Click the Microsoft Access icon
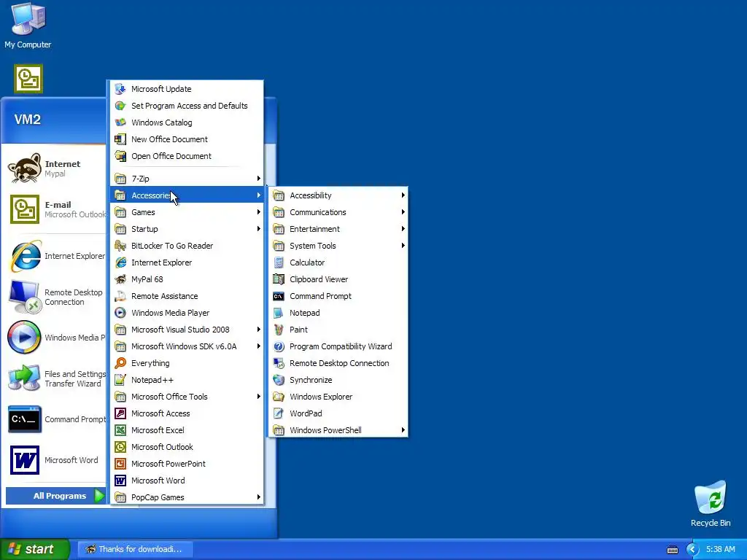The height and width of the screenshot is (560, 747). (x=120, y=413)
